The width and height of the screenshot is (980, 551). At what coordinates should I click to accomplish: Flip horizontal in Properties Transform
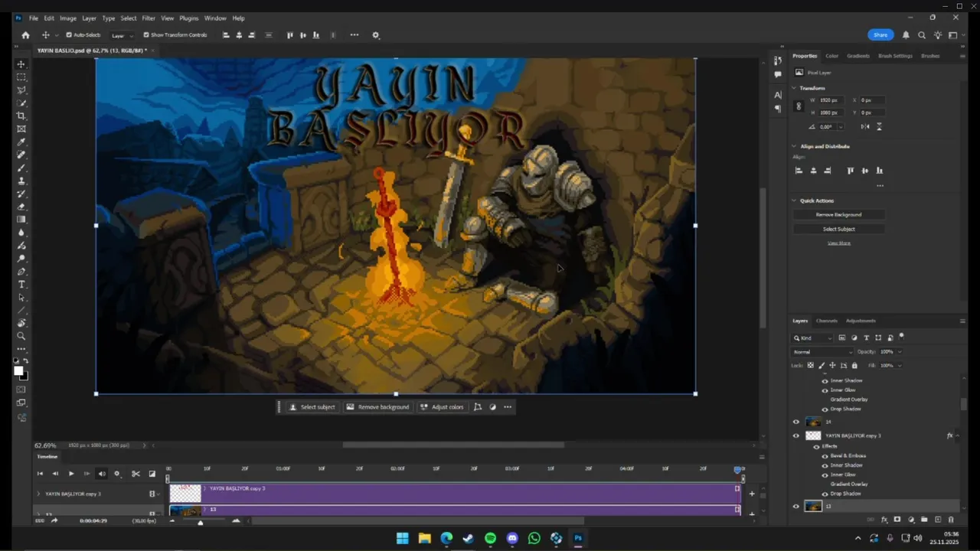(864, 126)
